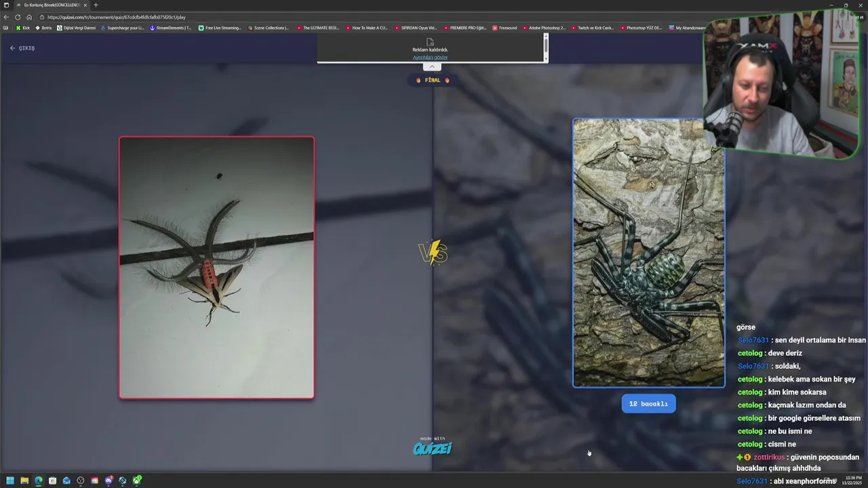This screenshot has width=868, height=488.
Task: Open the Kick bookmark
Action: point(23,28)
